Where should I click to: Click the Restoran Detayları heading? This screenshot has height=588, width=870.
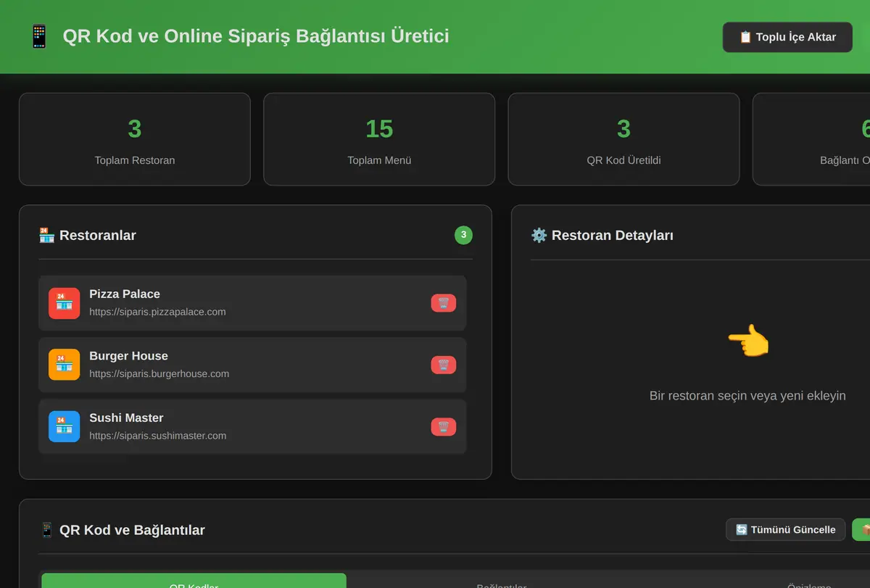612,235
